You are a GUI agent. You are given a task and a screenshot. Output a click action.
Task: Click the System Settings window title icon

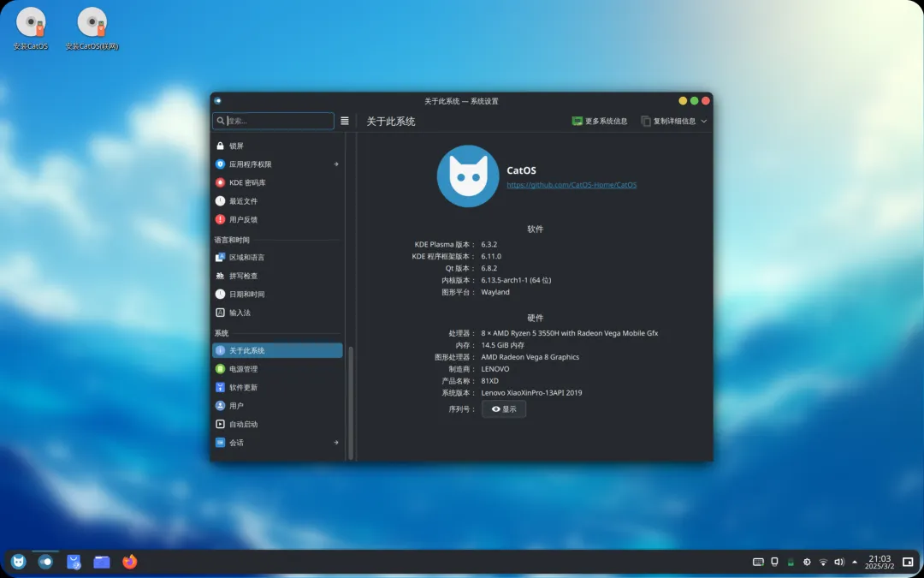click(217, 101)
